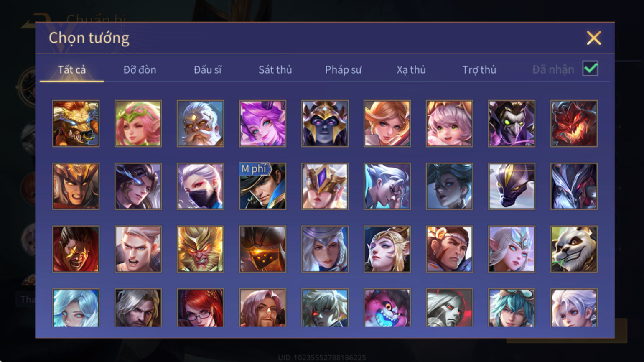
Task: Toggle the 'Đã nhận' checkbox
Action: (590, 69)
